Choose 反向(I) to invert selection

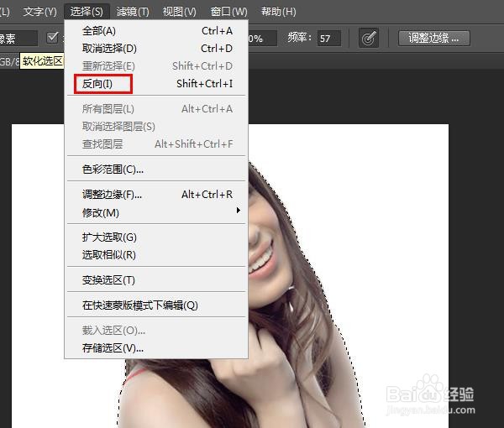coord(156,84)
